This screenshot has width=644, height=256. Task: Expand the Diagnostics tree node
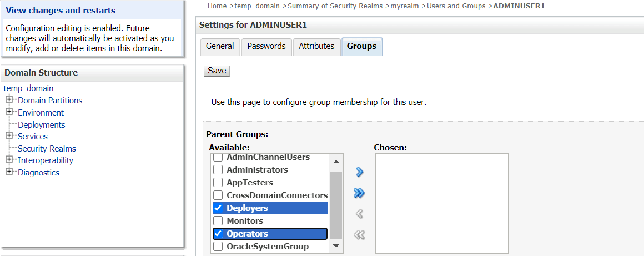tap(9, 172)
